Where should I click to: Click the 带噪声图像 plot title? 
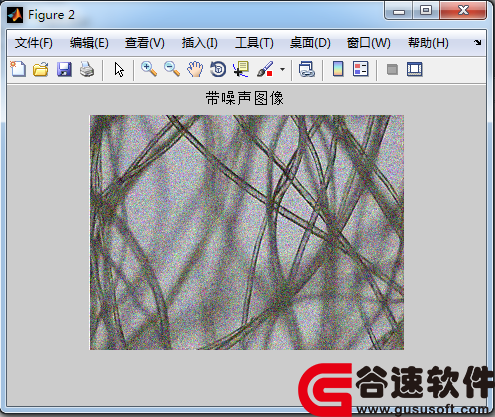[244, 98]
